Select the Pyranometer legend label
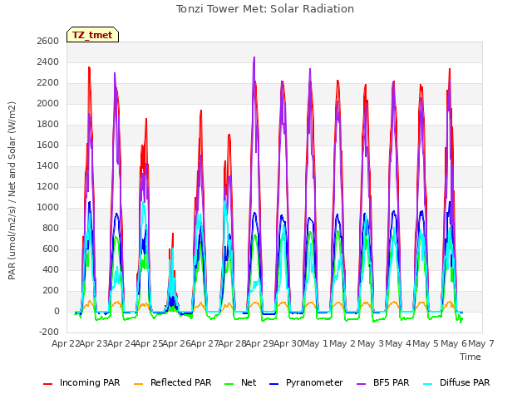Image resolution: width=532 pixels, height=399 pixels. [314, 382]
